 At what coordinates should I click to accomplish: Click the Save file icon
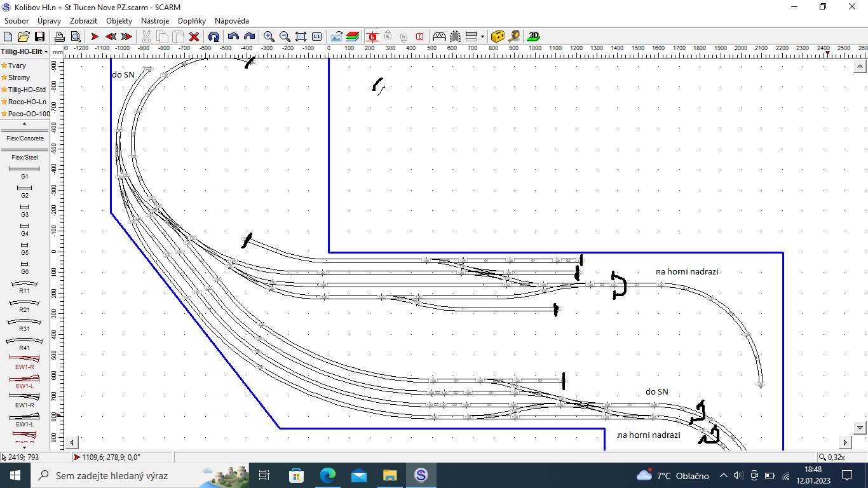39,37
